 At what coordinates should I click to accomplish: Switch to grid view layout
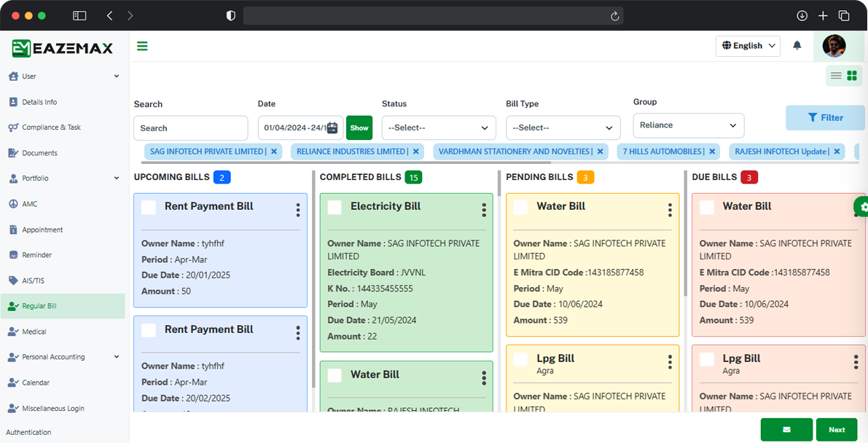tap(852, 75)
